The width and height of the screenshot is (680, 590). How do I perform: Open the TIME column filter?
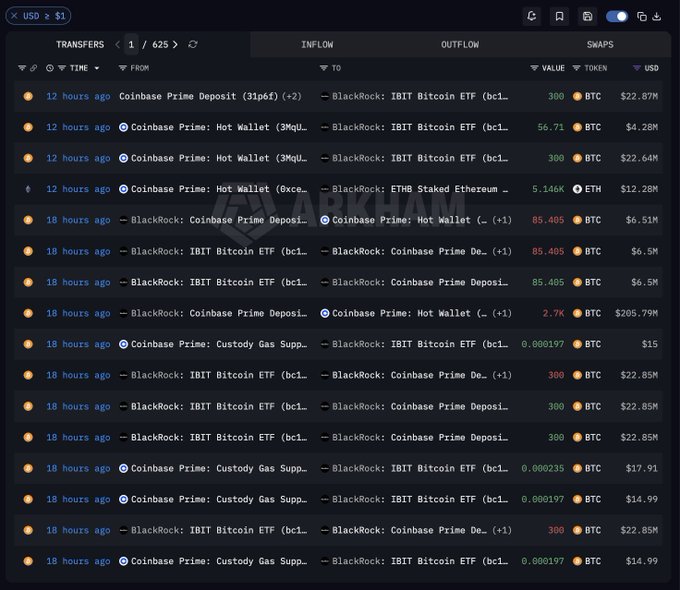coord(62,68)
